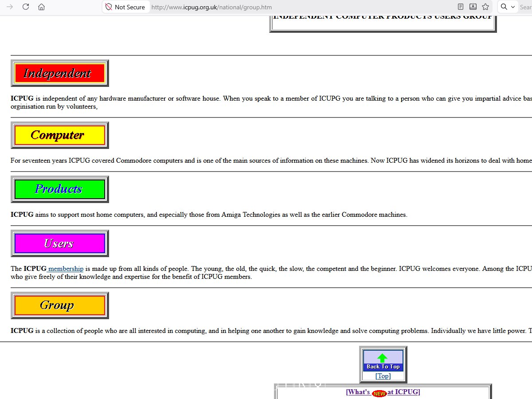Click the Back To Top arrow image

pyautogui.click(x=383, y=360)
